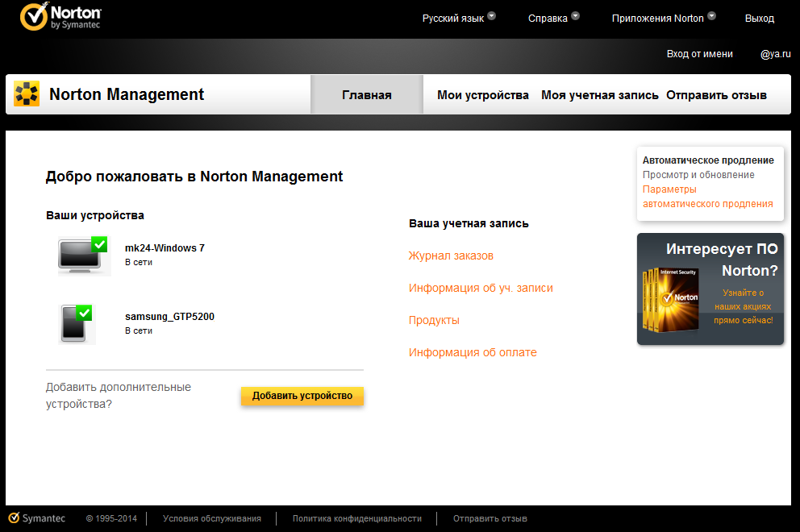Open Информация об оплате link
800x532 pixels.
click(x=473, y=352)
